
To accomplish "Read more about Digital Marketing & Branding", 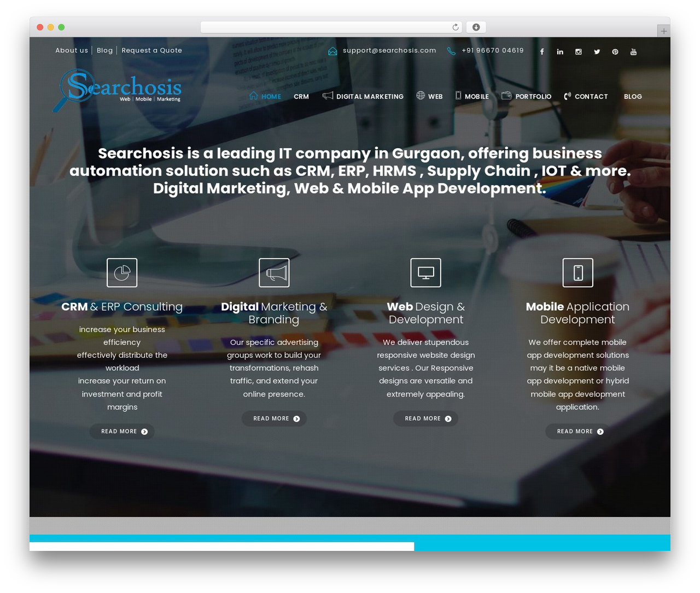I will tap(274, 418).
